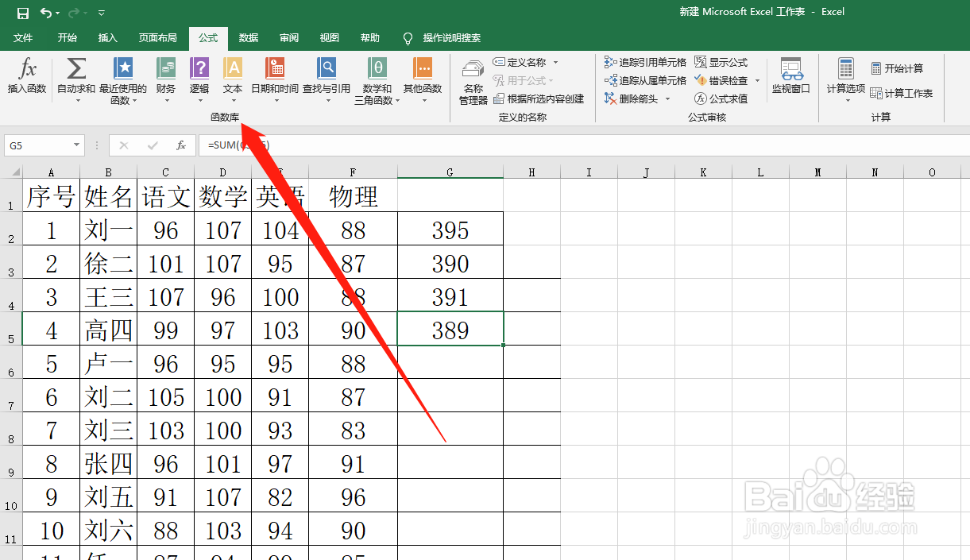This screenshot has width=970, height=560.
Task: Open the 其他函数 icon
Action: (423, 69)
